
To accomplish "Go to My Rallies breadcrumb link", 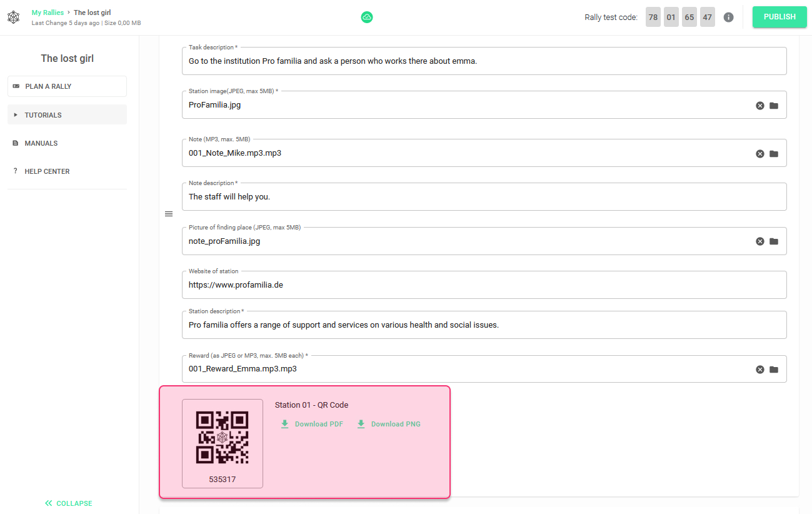I will click(x=48, y=13).
